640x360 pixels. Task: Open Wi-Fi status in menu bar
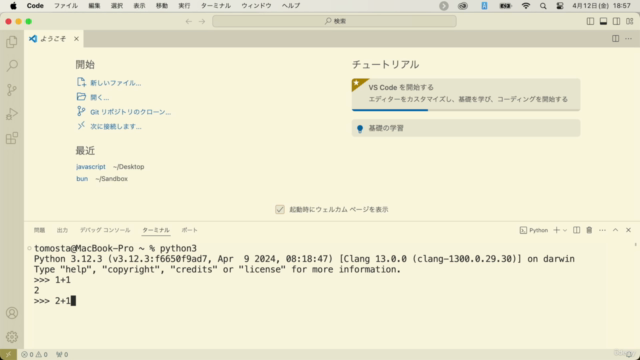pyautogui.click(x=526, y=6)
